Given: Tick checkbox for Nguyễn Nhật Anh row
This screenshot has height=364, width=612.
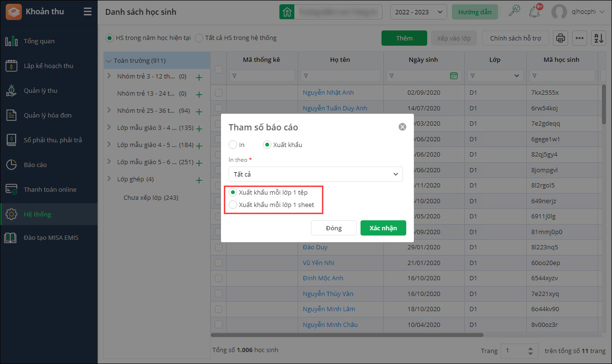Looking at the screenshot, I should coord(219,93).
